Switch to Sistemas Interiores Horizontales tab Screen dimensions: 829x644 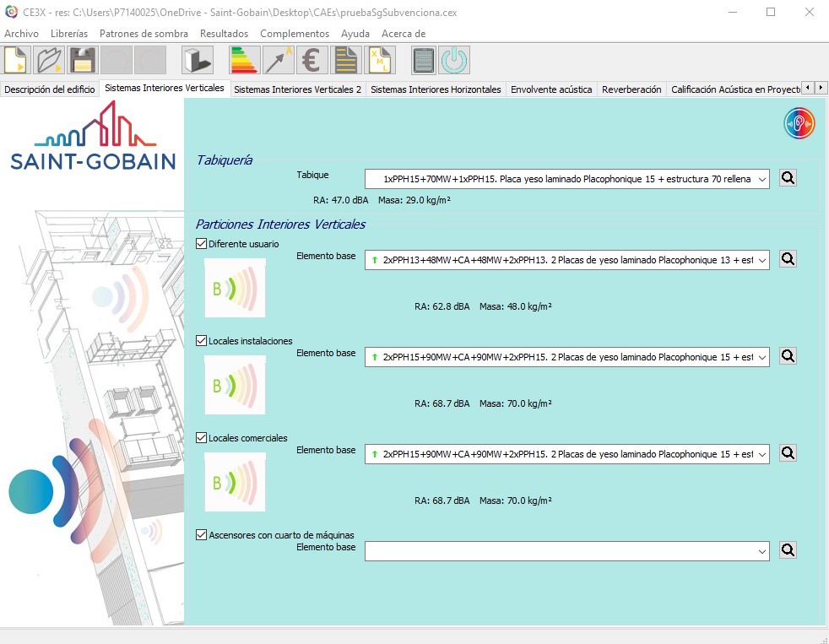436,89
